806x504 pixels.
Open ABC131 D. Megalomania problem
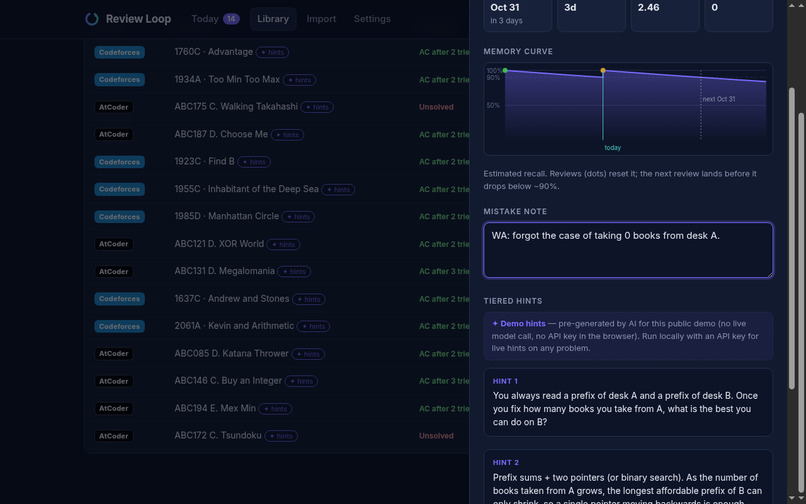224,271
